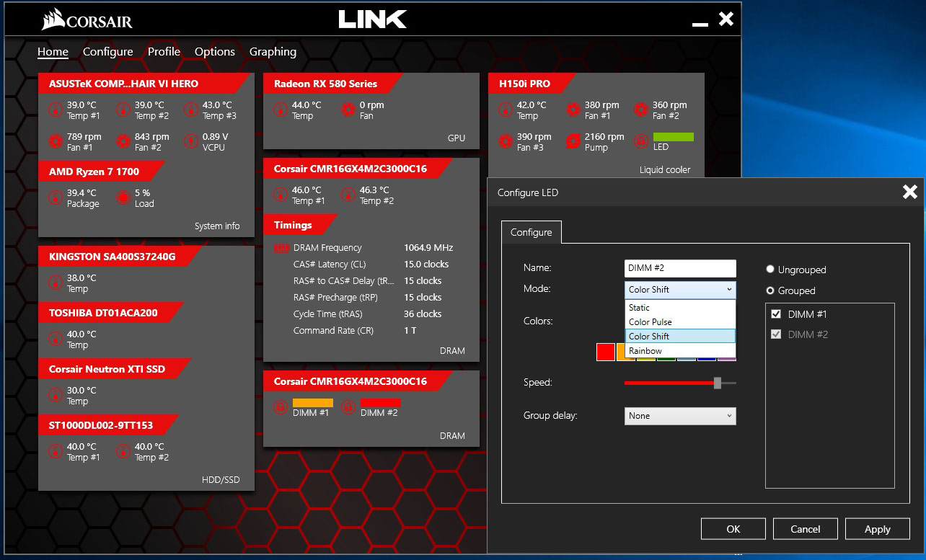Choose Color Pulse from the Mode list
The image size is (926, 560).
tap(680, 322)
